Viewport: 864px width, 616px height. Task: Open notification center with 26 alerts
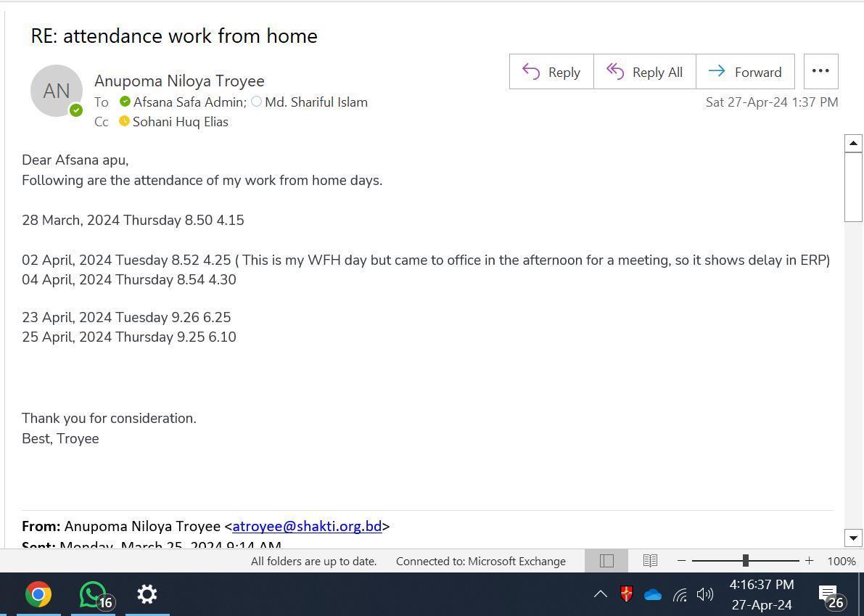point(831,596)
